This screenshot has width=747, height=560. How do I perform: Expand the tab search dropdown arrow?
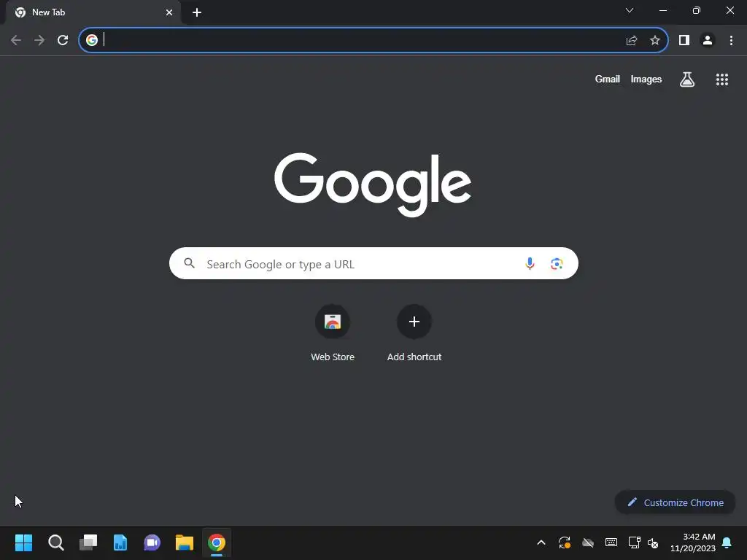(630, 10)
